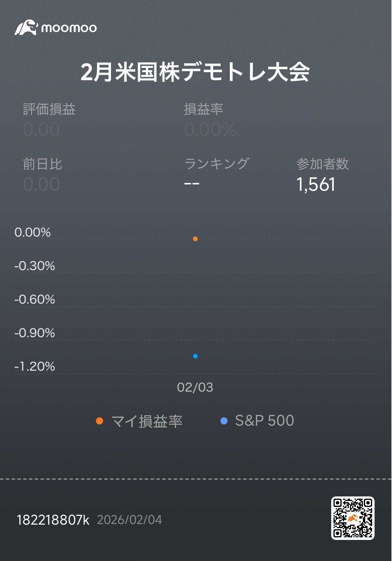Image resolution: width=392 pixels, height=561 pixels.
Task: Click the orange マイ損益率 legend dot
Action: click(99, 421)
